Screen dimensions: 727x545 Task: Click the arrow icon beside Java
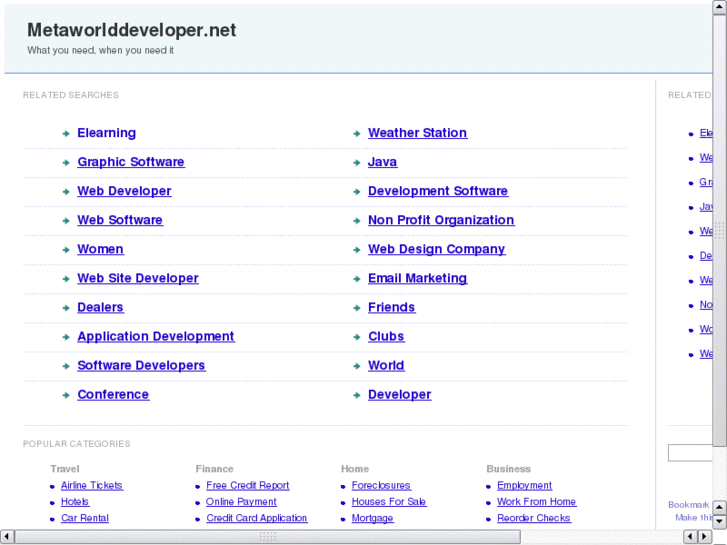[357, 163]
